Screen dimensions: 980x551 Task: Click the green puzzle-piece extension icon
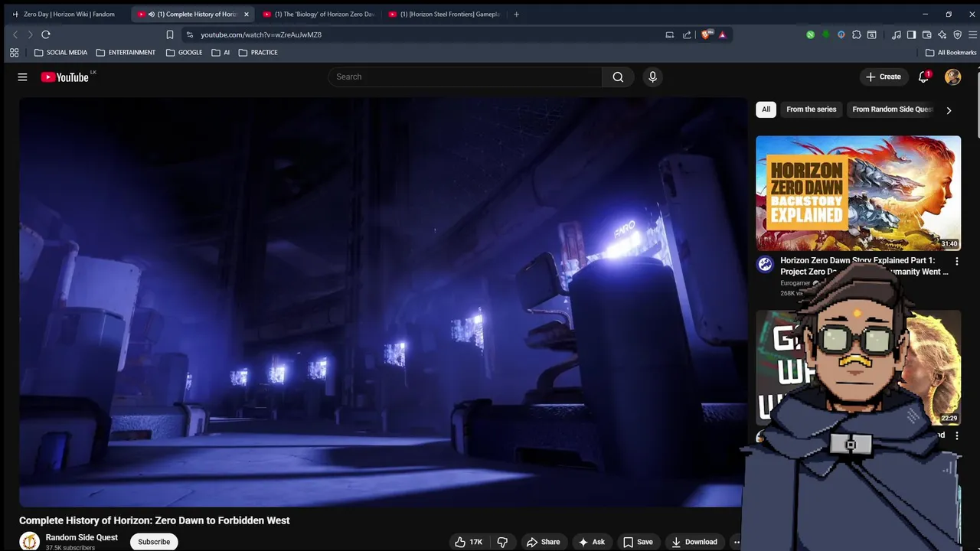826,34
